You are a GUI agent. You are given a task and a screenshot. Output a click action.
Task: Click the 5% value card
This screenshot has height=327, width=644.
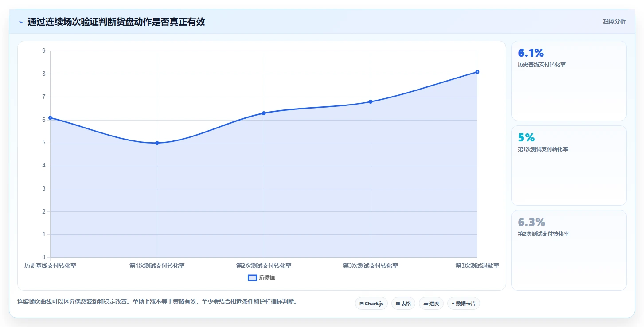coord(569,165)
